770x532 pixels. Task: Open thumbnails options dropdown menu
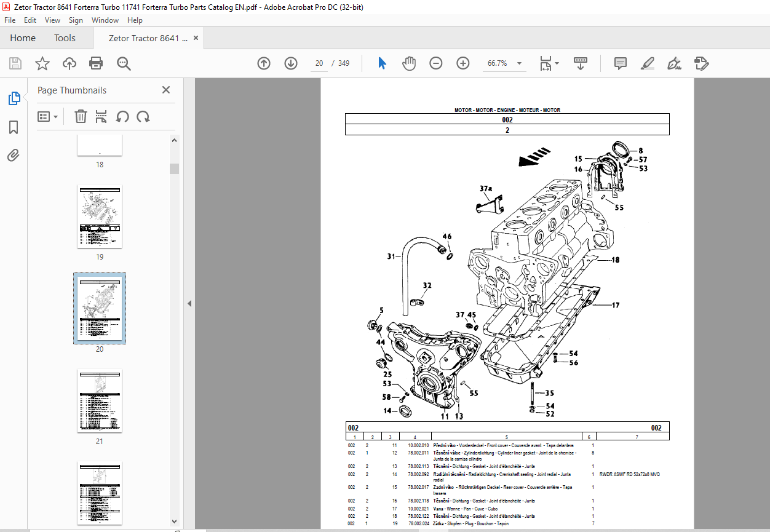48,116
